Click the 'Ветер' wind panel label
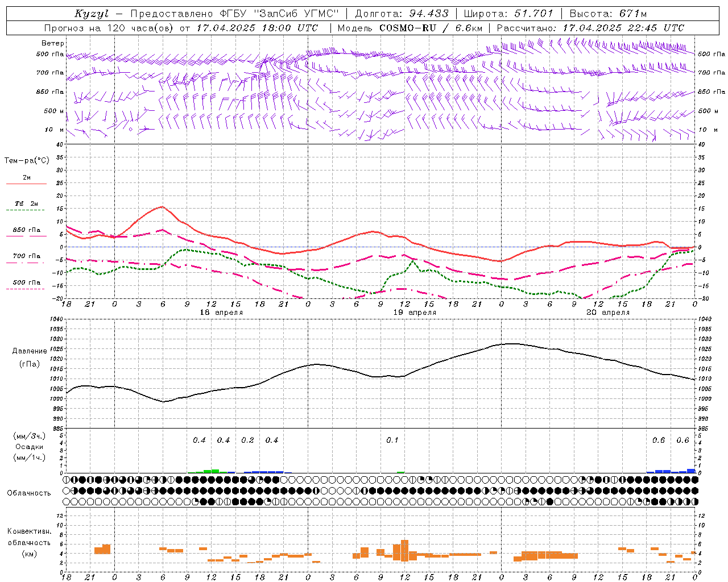This screenshot has width=728, height=582. [53, 43]
